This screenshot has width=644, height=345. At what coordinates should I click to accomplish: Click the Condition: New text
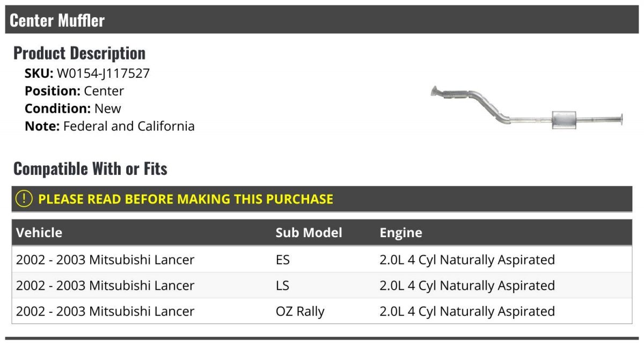pyautogui.click(x=73, y=108)
